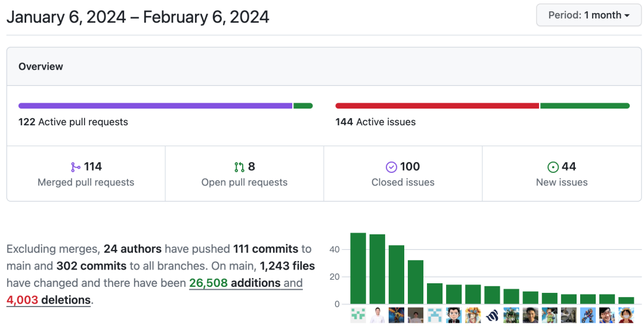The image size is (644, 328).
Task: Click the tallest commit bar in chart
Action: [x=358, y=268]
